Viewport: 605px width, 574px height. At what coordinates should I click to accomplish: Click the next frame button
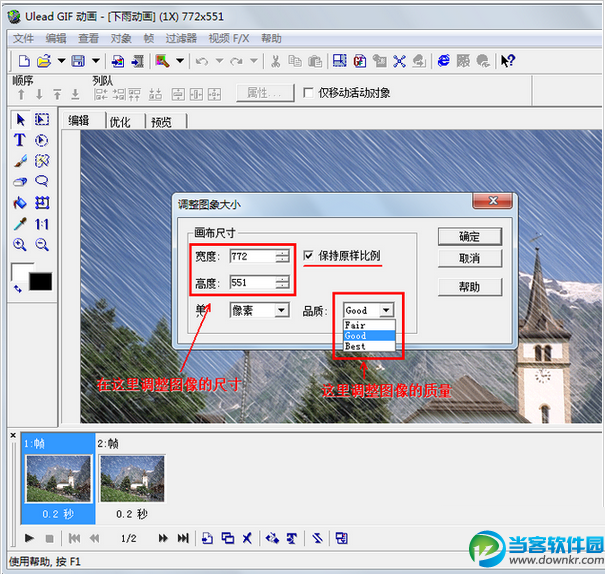(163, 538)
